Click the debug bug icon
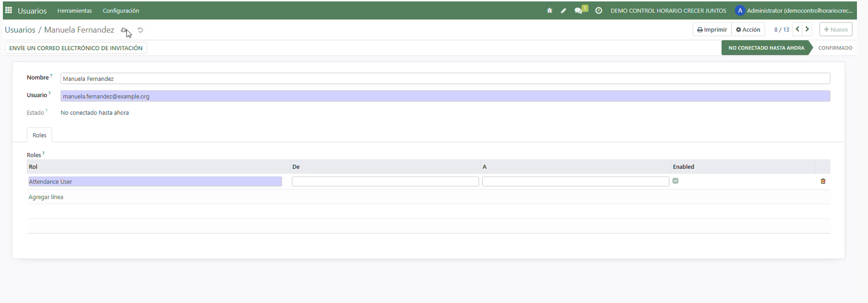868x303 pixels. click(549, 11)
